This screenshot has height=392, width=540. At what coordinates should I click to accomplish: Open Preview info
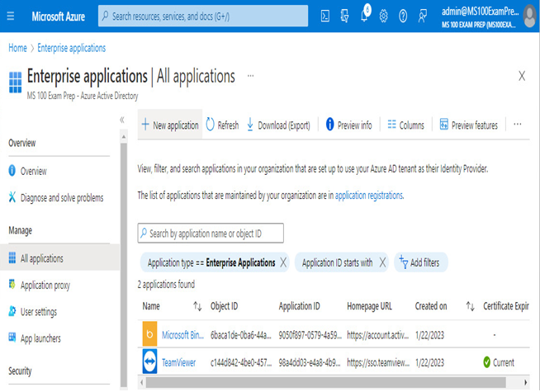[x=349, y=125]
